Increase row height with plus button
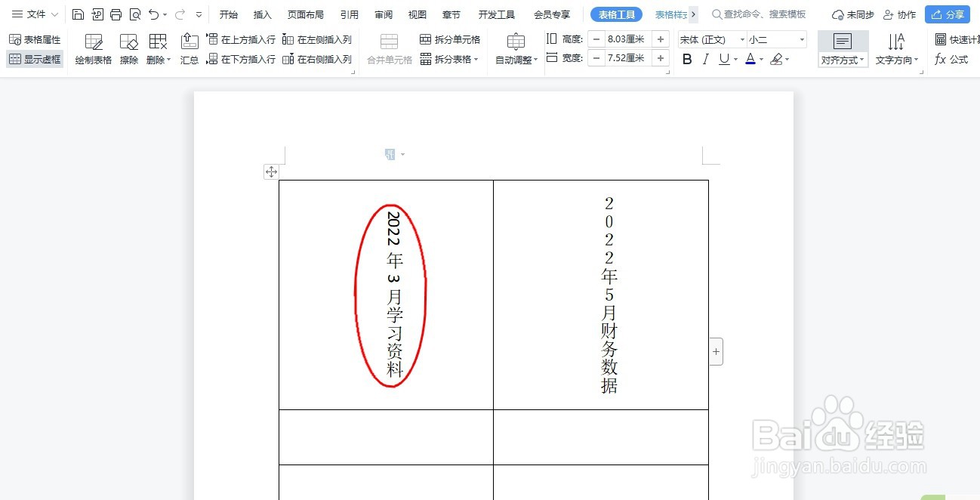 [661, 39]
